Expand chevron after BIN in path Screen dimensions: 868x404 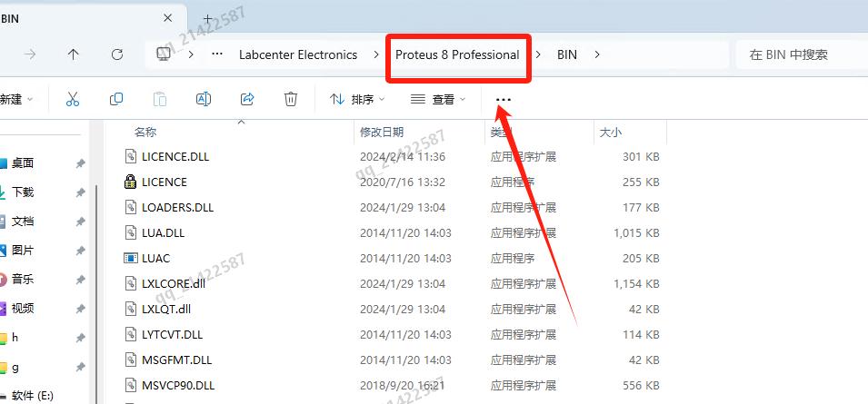597,54
